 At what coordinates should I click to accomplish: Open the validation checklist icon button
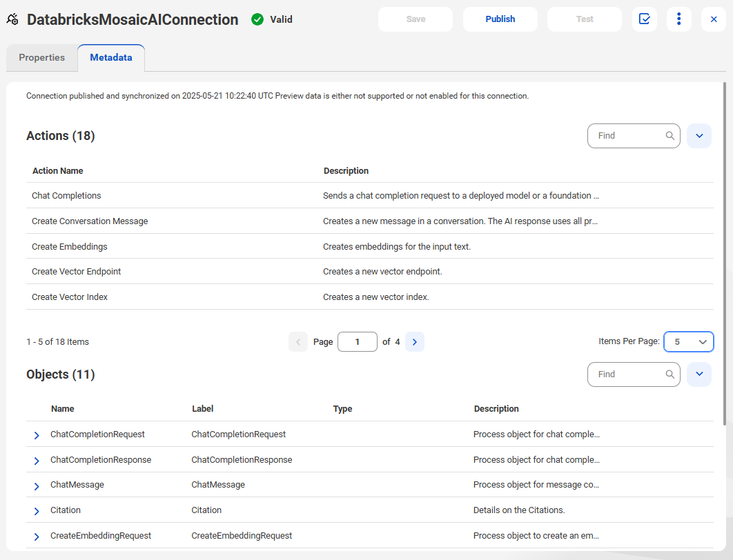tap(644, 19)
